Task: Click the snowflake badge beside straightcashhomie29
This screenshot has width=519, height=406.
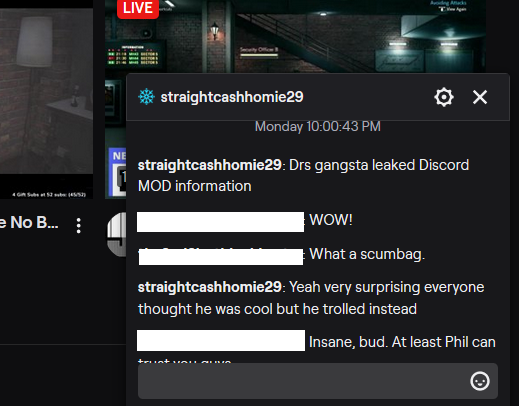Action: (x=146, y=97)
